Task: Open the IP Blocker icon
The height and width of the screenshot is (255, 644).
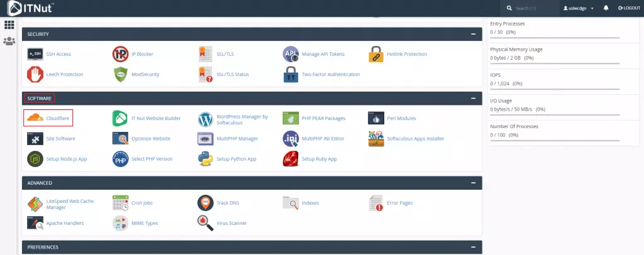Action: tap(120, 54)
